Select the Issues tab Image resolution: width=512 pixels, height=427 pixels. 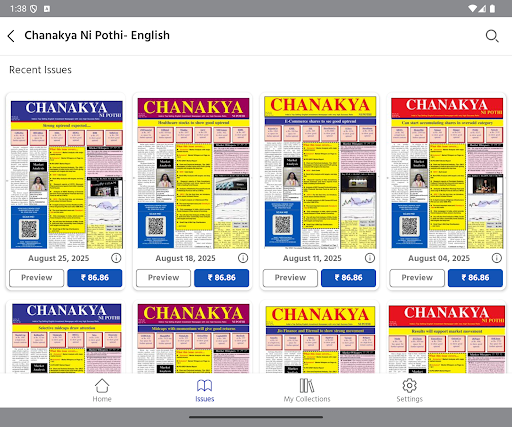tap(204, 390)
